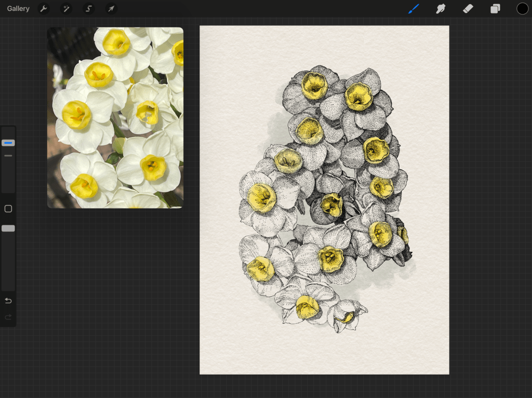Select the Eraser tool

[468, 9]
